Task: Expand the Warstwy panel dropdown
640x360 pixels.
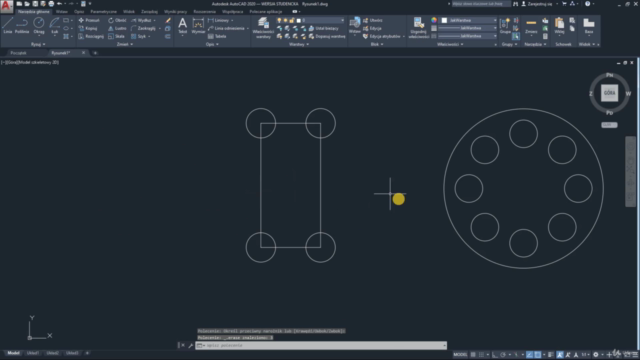Action: pos(299,44)
